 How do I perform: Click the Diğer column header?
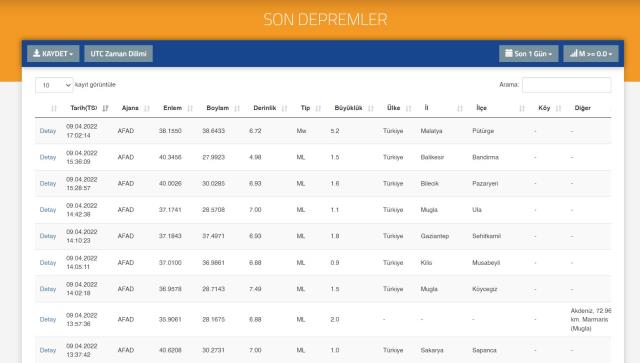(x=582, y=108)
